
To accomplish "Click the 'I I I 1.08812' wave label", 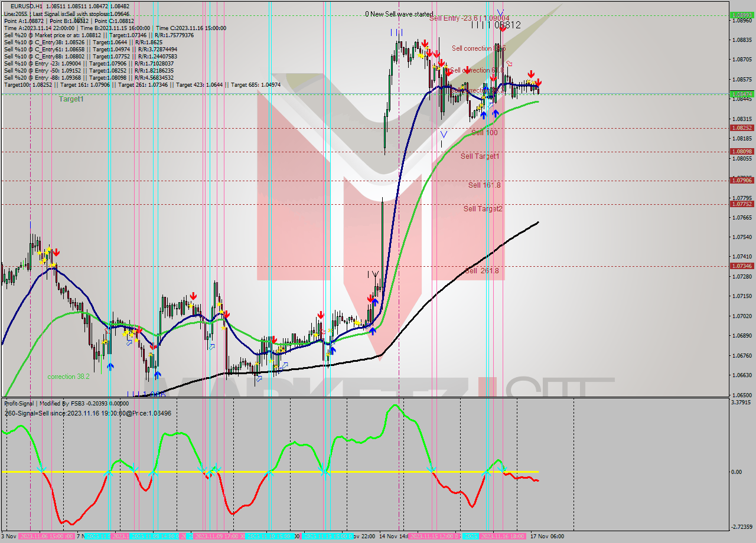I will tap(496, 25).
